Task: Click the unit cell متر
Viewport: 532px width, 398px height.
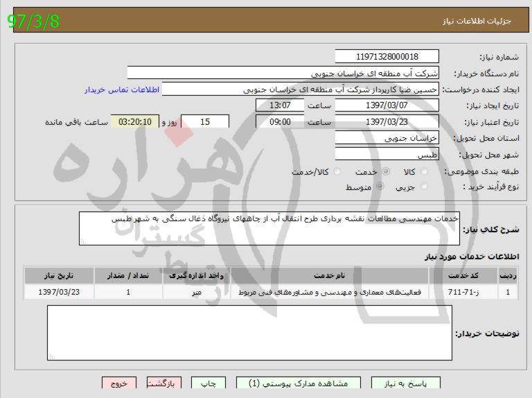Action: click(x=197, y=292)
